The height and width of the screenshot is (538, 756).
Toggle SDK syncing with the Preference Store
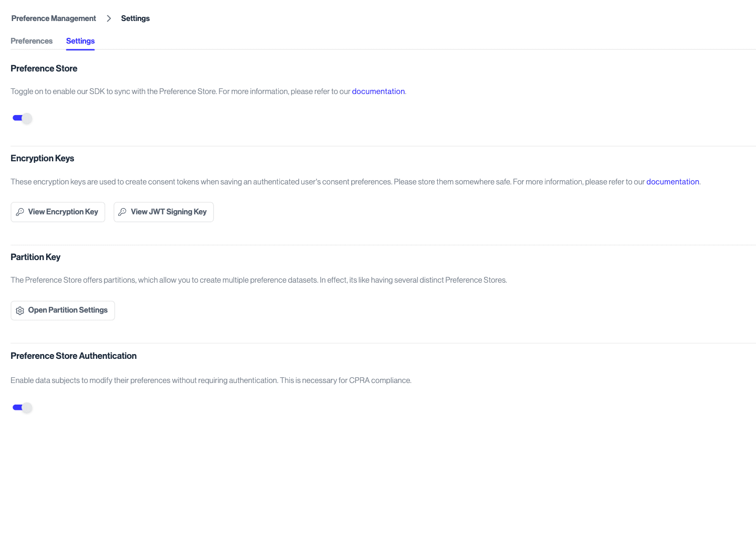[22, 118]
